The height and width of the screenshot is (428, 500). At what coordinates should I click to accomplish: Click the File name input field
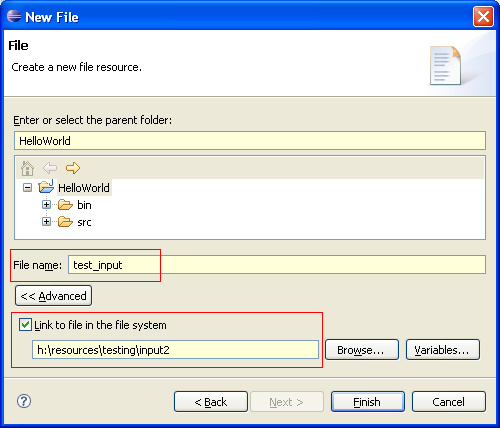[277, 265]
